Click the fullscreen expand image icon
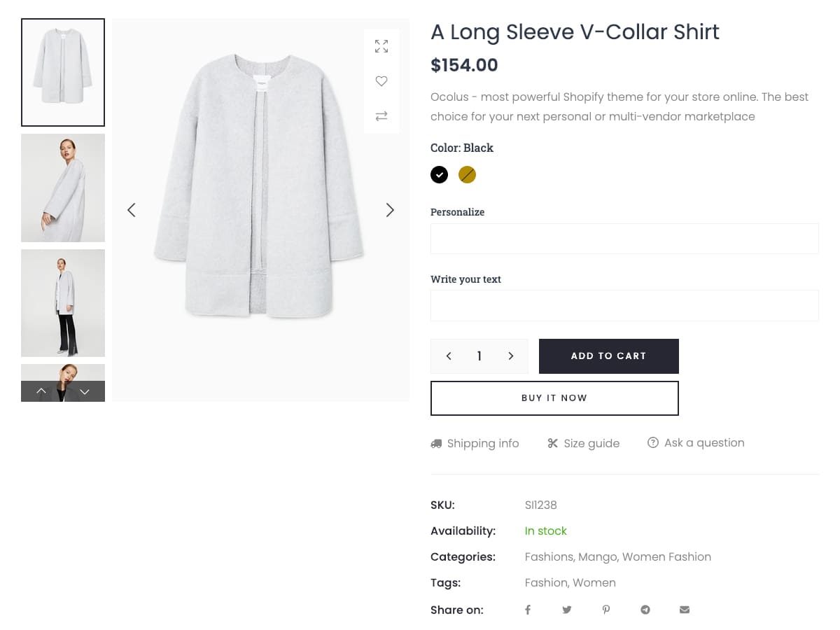840x630 pixels. pyautogui.click(x=381, y=46)
